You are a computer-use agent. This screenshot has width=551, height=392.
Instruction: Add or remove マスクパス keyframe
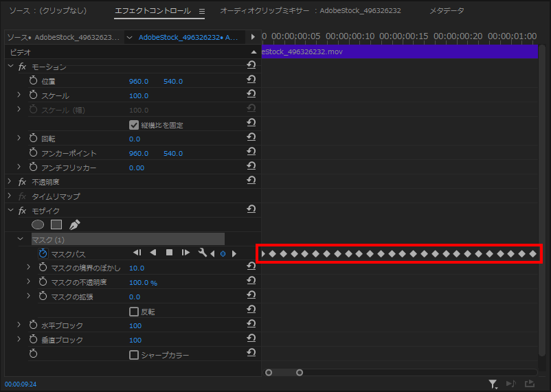pos(223,253)
